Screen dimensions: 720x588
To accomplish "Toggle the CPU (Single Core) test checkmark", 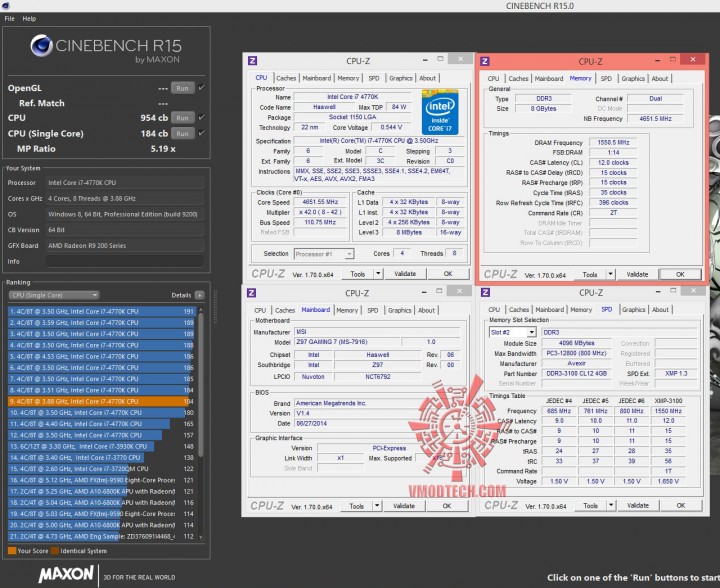I will (202, 133).
